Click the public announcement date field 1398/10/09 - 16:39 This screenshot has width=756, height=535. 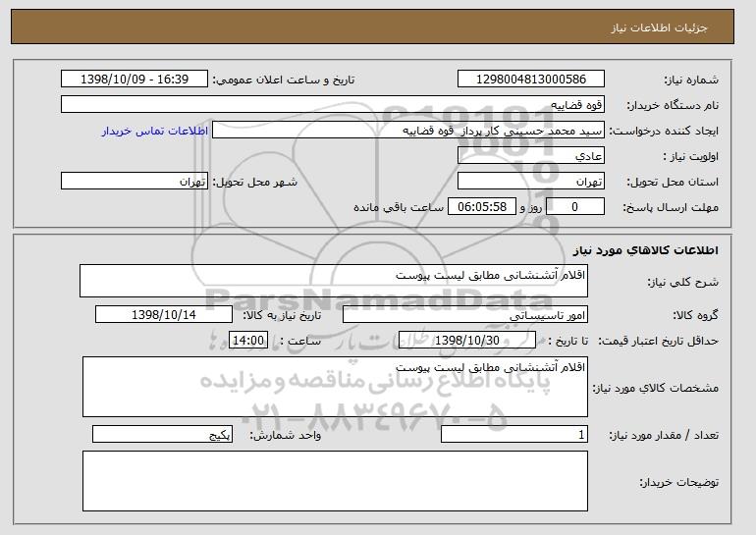pos(135,80)
